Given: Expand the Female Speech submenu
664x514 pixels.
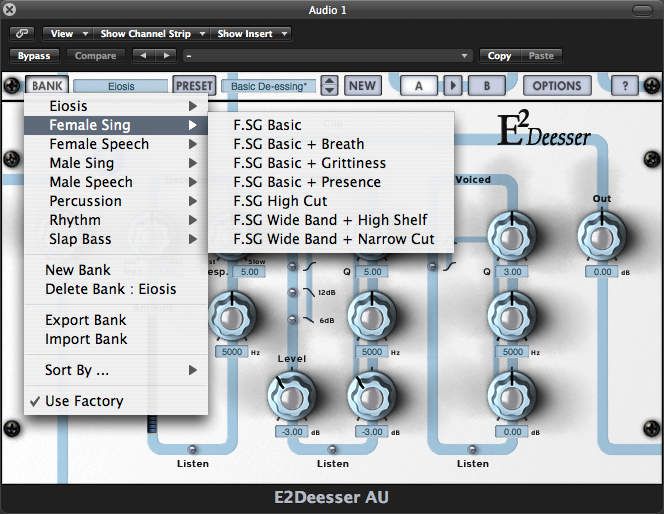Looking at the screenshot, I should (x=116, y=144).
